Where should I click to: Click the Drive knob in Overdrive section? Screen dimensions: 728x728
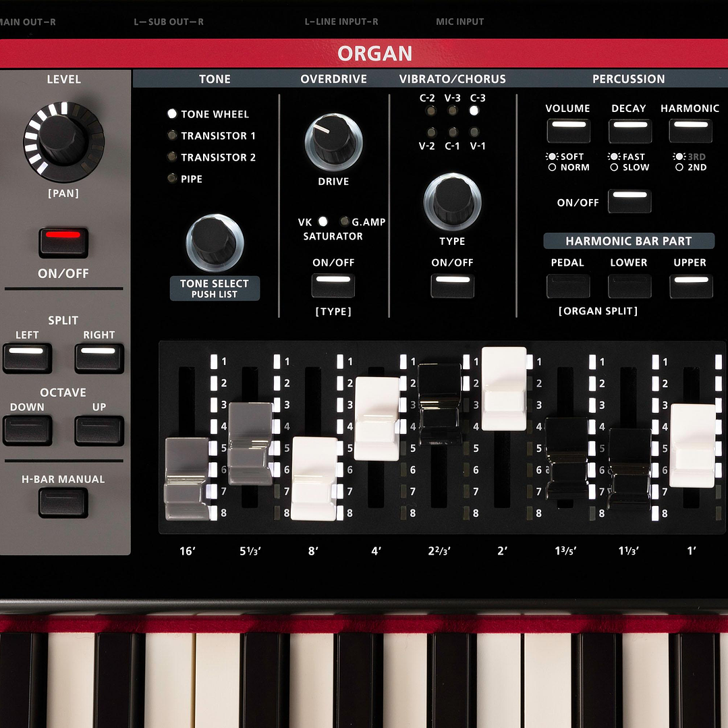pyautogui.click(x=334, y=140)
